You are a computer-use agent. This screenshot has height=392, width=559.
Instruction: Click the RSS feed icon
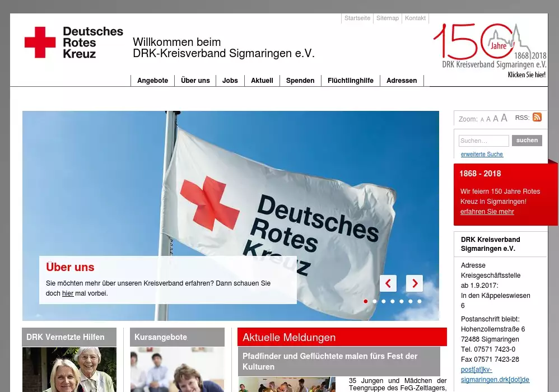point(537,117)
